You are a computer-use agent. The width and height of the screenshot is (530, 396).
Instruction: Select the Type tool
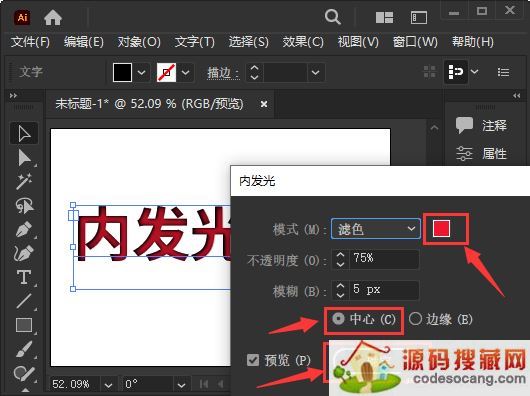click(24, 277)
